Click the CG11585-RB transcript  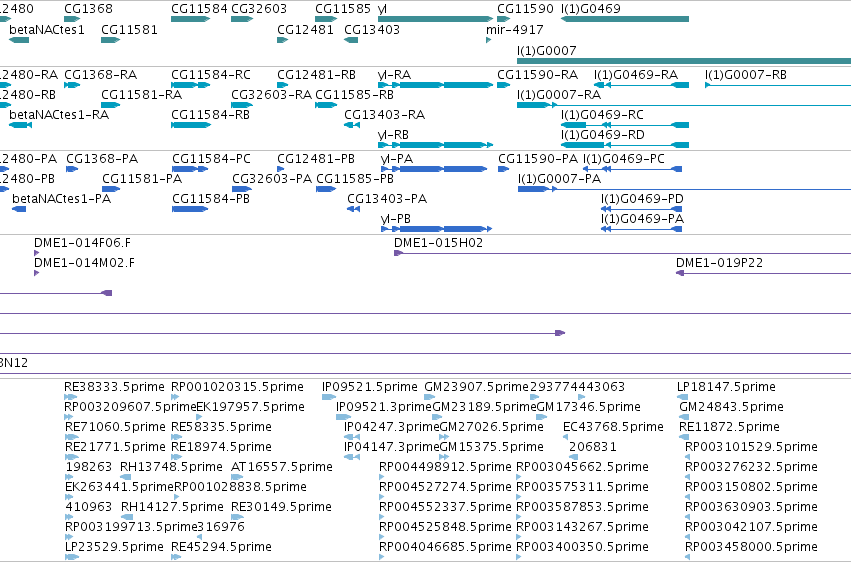[326, 105]
